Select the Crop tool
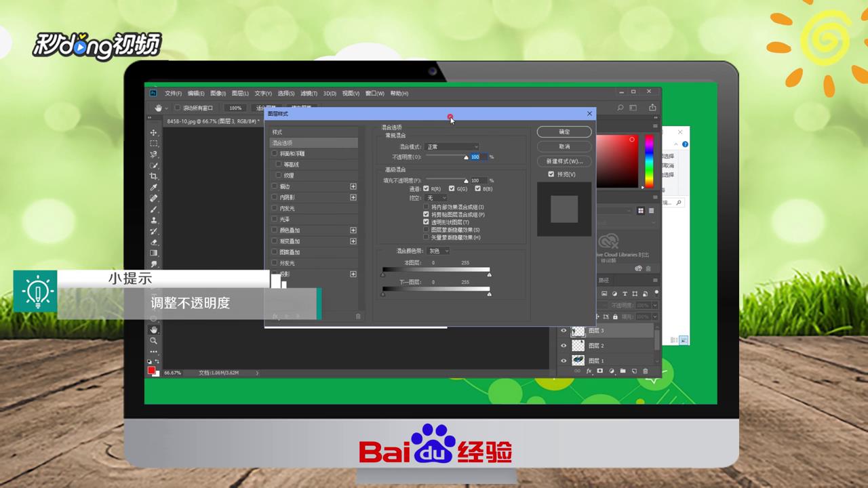The image size is (868, 488). pyautogui.click(x=154, y=176)
